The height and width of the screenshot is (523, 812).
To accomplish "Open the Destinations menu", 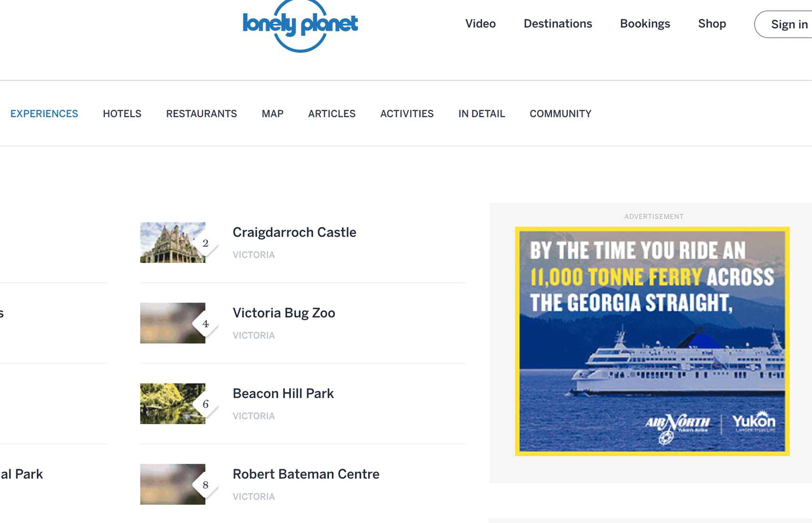I will tap(558, 24).
